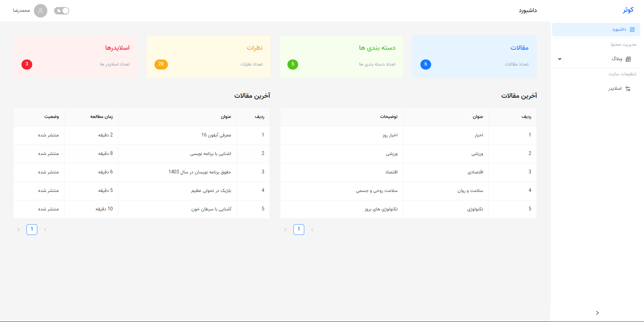Click the orange badge showing 28 comments
The width and height of the screenshot is (644, 322).
[161, 64]
